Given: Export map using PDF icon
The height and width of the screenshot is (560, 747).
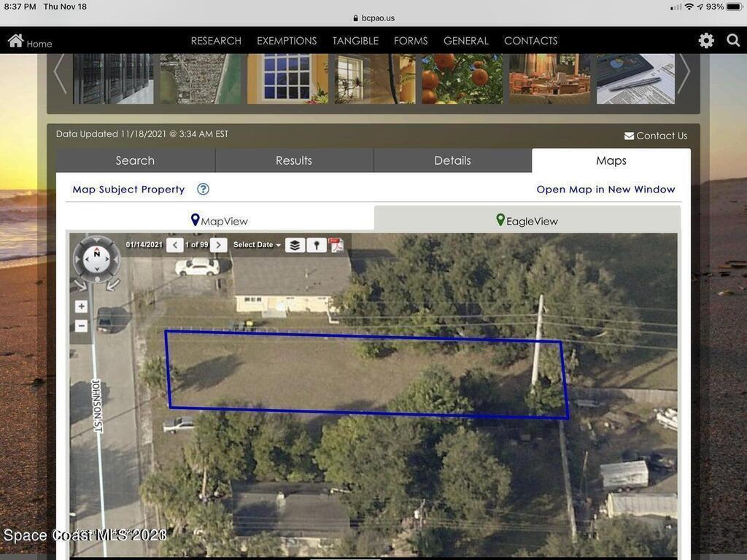Looking at the screenshot, I should [x=337, y=245].
